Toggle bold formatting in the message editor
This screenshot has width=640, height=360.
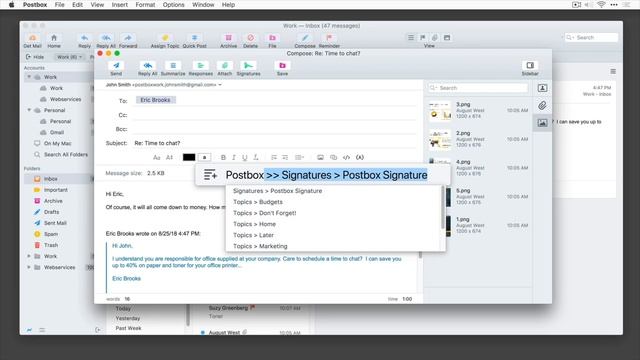223,158
